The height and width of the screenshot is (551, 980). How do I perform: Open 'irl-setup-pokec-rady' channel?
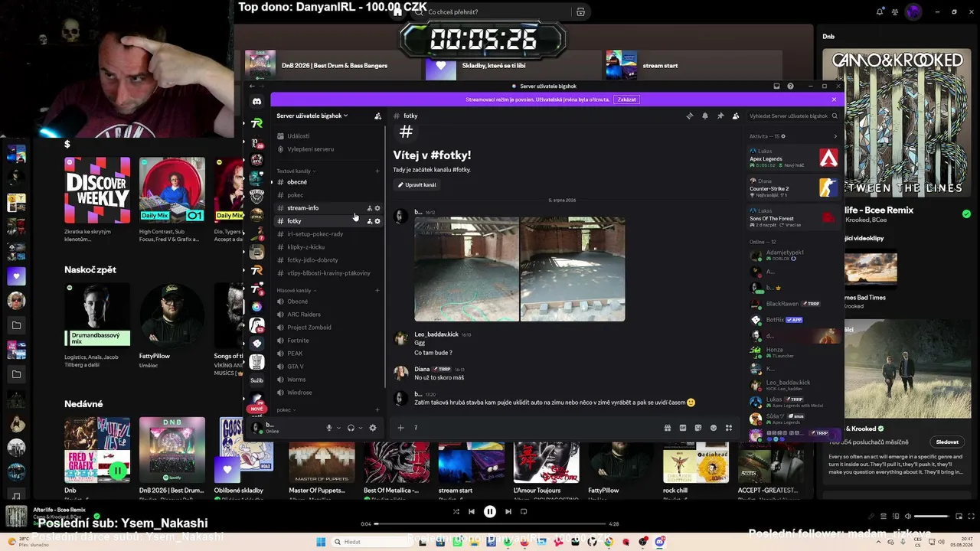328,234
